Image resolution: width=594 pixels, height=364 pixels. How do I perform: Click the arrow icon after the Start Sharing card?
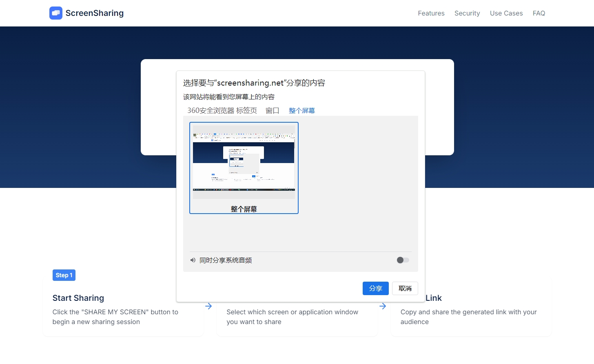[208, 306]
